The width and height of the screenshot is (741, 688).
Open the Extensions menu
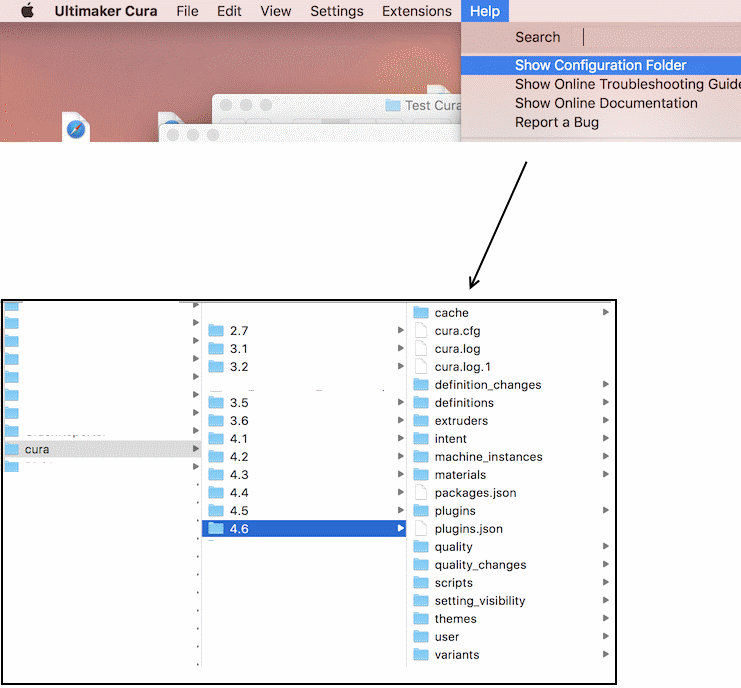[x=417, y=11]
